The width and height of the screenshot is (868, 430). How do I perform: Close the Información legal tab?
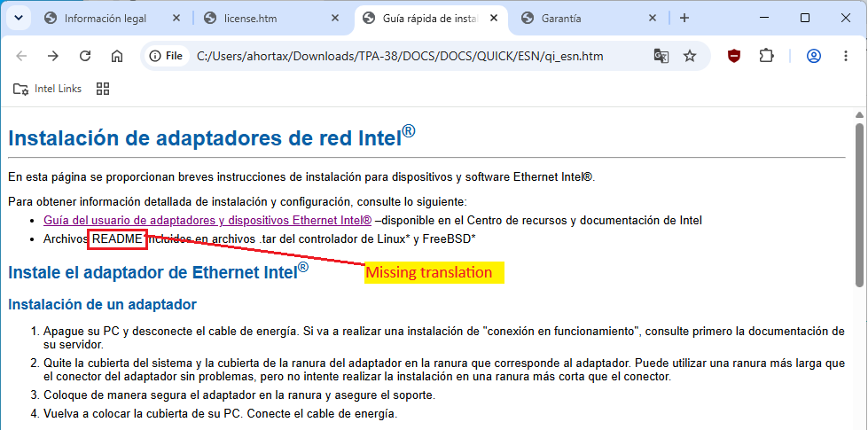[x=176, y=19]
